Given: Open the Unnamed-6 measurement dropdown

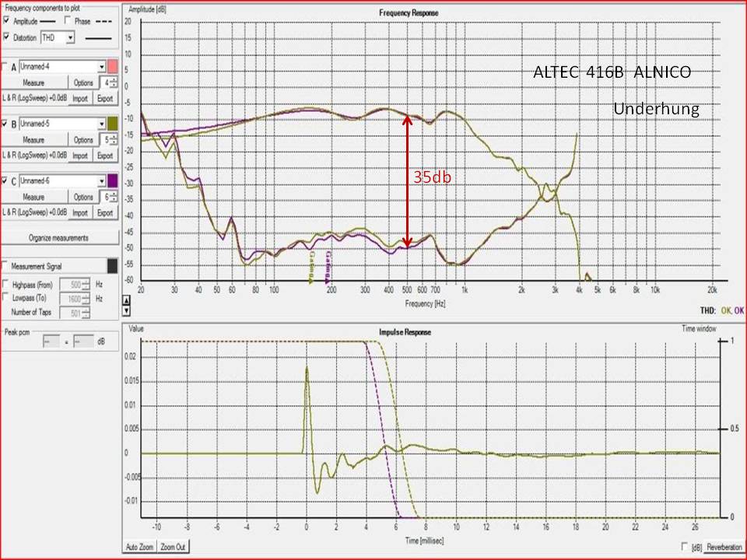Looking at the screenshot, I should 62,181.
